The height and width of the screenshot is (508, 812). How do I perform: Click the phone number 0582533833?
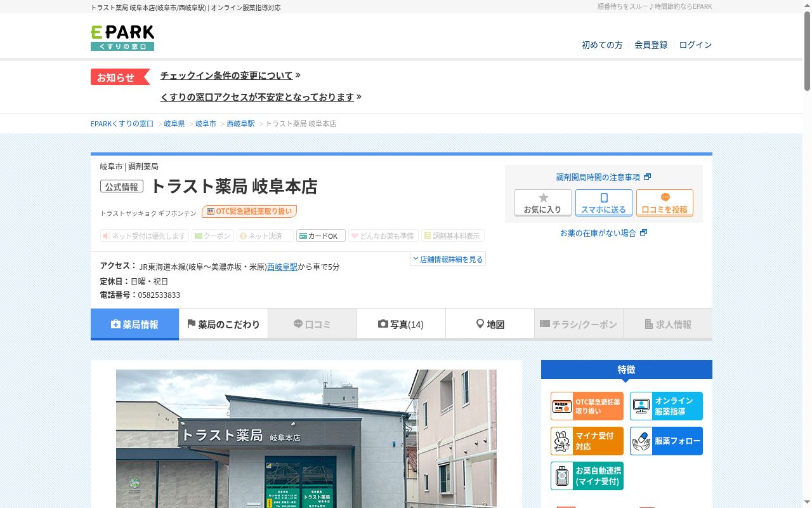click(159, 295)
